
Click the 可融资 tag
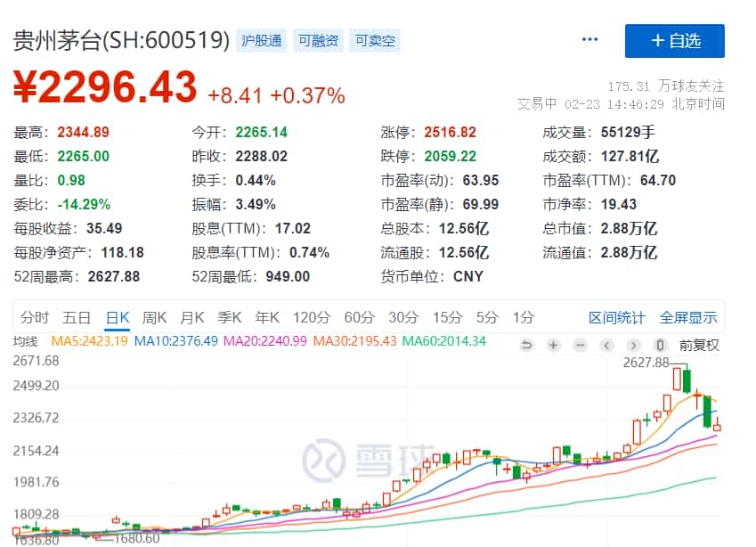(x=318, y=40)
